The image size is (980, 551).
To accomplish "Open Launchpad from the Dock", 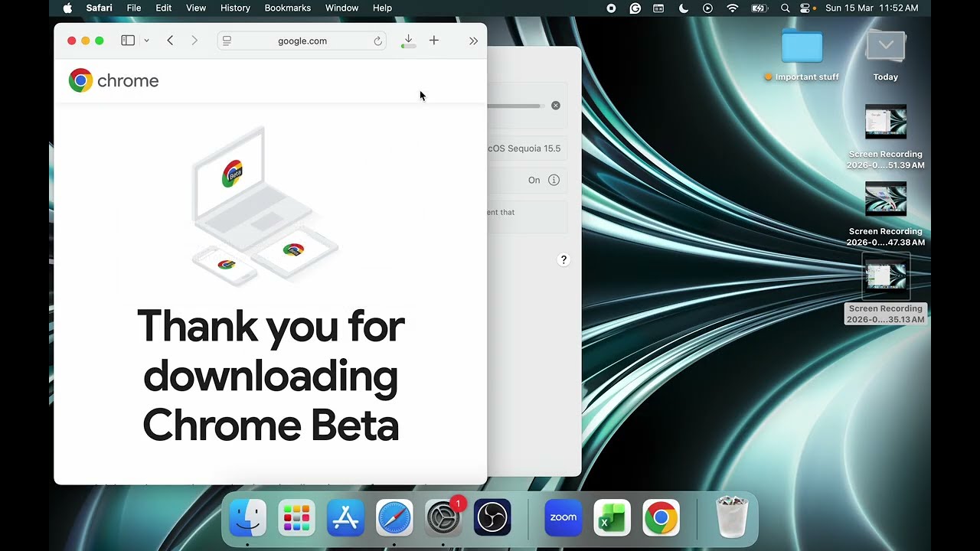I will [x=296, y=518].
